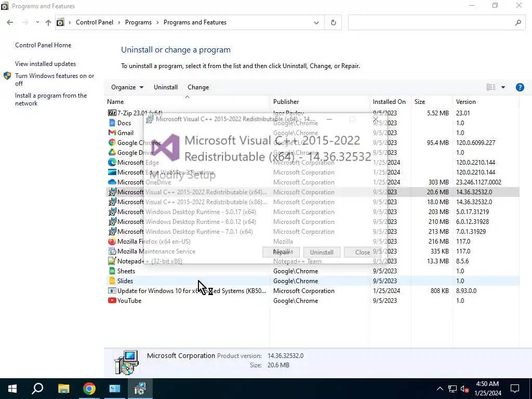Open the Action Center notifications
Image resolution: width=532 pixels, height=399 pixels.
click(515, 389)
